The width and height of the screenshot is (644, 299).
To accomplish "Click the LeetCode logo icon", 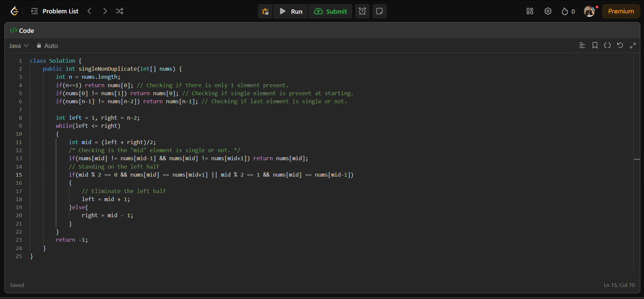I will pos(14,11).
